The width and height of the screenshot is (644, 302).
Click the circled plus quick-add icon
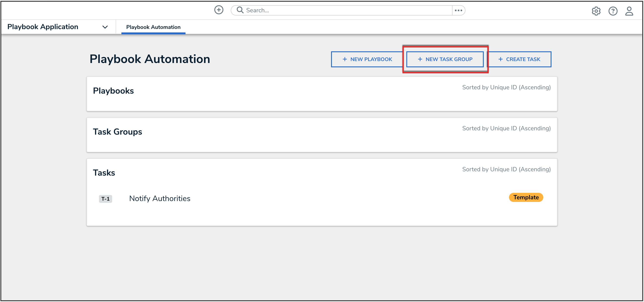(x=219, y=10)
